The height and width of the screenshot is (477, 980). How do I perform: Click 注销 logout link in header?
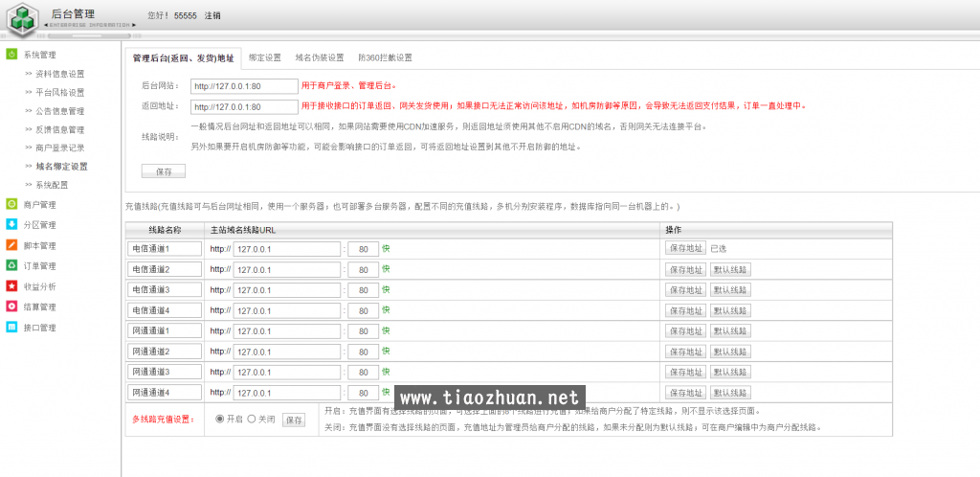click(x=212, y=16)
